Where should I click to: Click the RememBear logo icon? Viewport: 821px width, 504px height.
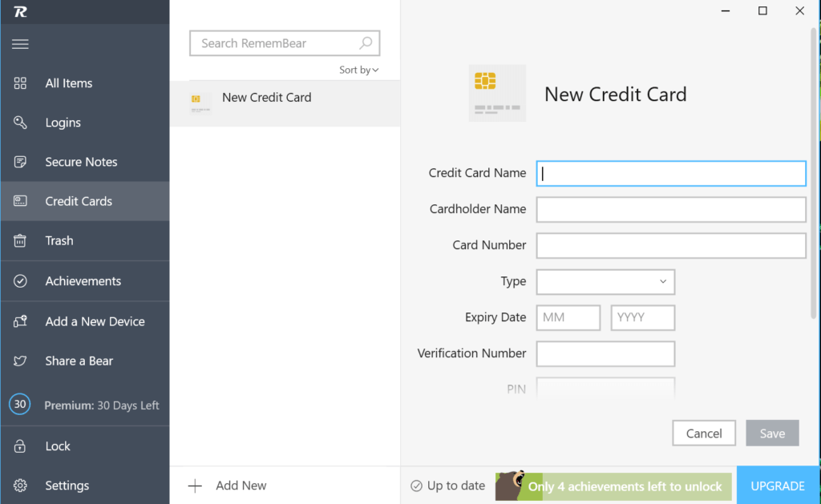click(20, 11)
